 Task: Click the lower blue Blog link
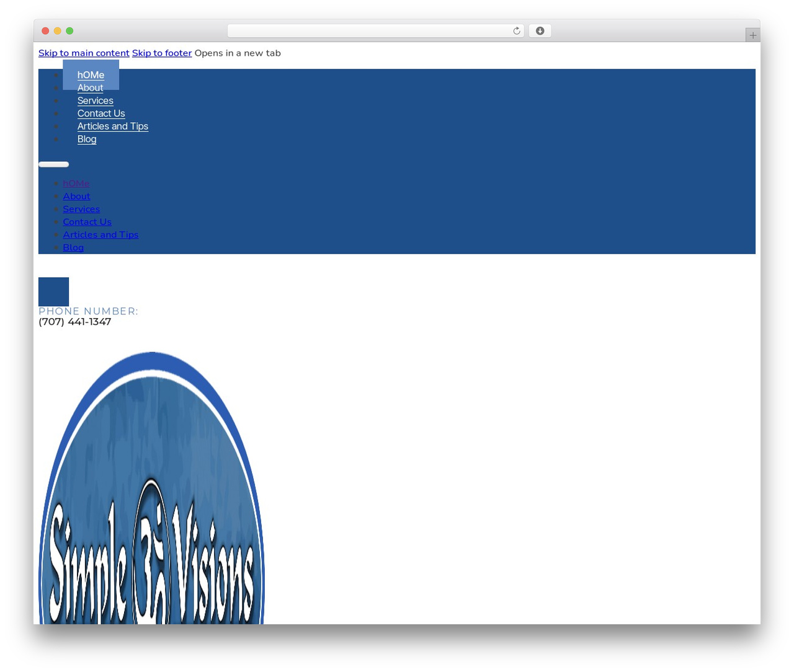[73, 247]
